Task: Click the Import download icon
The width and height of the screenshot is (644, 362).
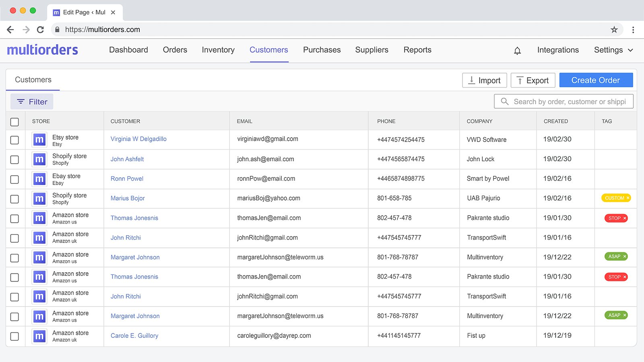Action: click(472, 80)
